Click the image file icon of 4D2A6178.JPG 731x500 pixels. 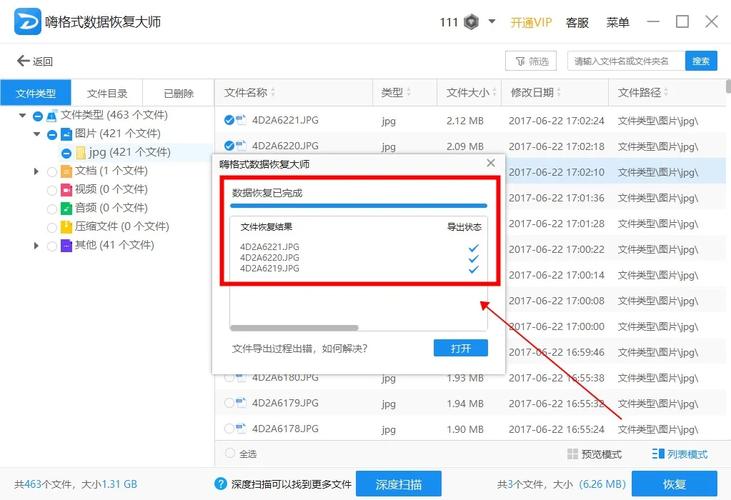point(241,429)
